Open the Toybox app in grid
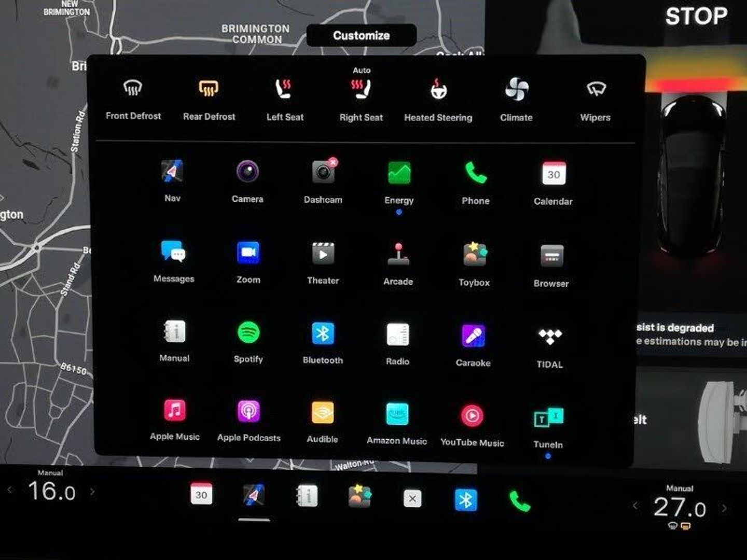 [x=474, y=255]
